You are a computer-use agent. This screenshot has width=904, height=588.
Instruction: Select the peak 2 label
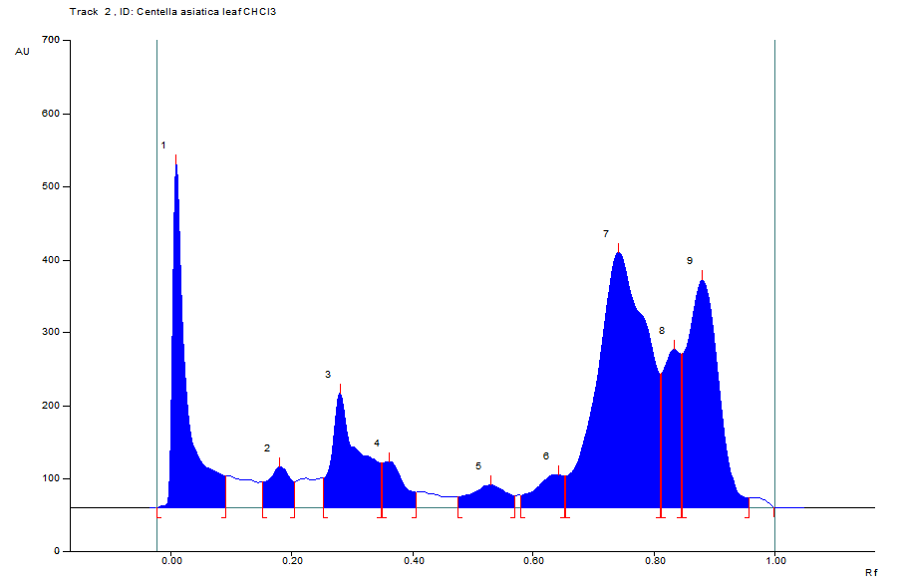tap(267, 448)
